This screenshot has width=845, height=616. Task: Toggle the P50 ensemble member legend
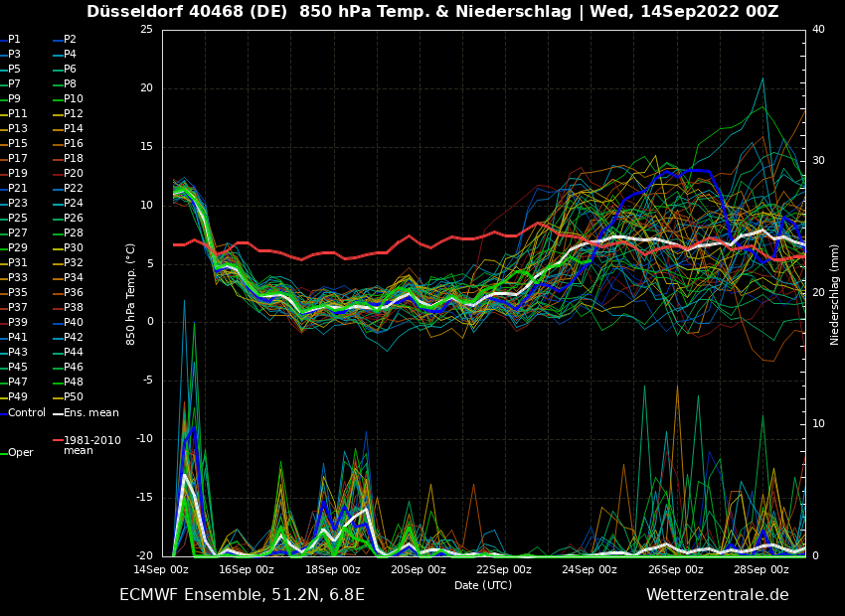click(x=74, y=397)
